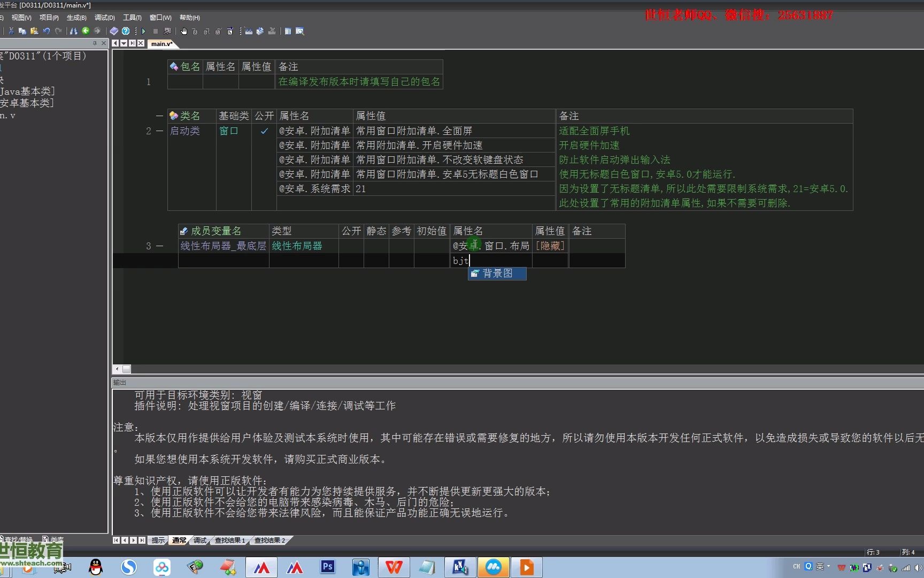924x578 pixels.
Task: Click the Redo arrow toolbar icon
Action: (x=58, y=31)
